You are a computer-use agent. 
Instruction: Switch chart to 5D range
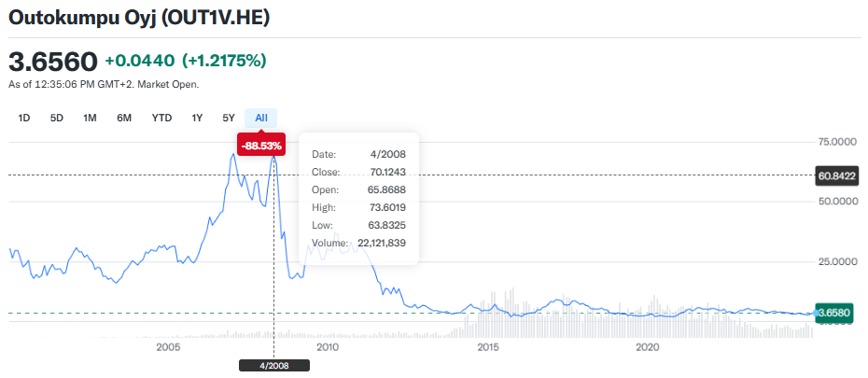(57, 118)
